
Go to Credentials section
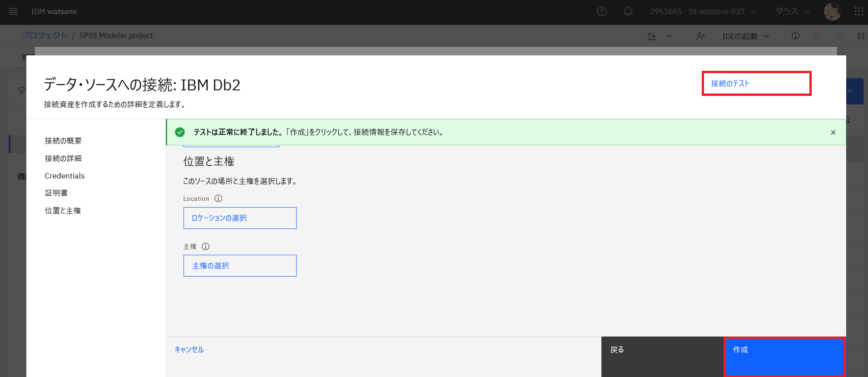point(64,176)
